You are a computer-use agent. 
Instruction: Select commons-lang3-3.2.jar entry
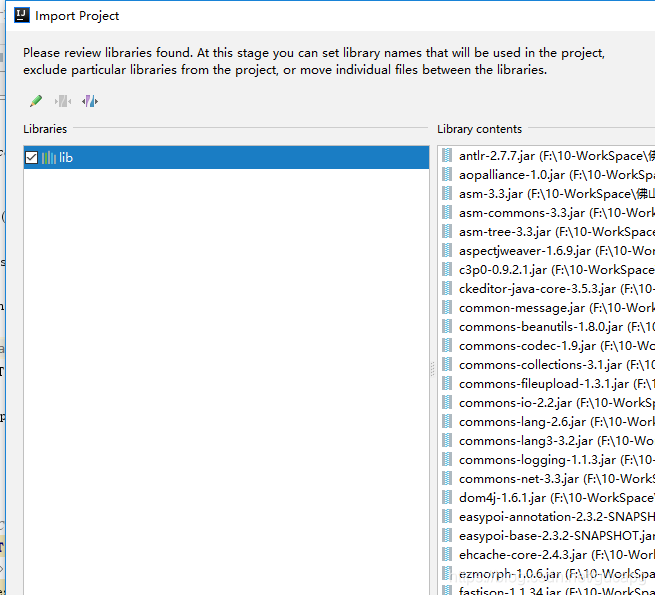548,441
